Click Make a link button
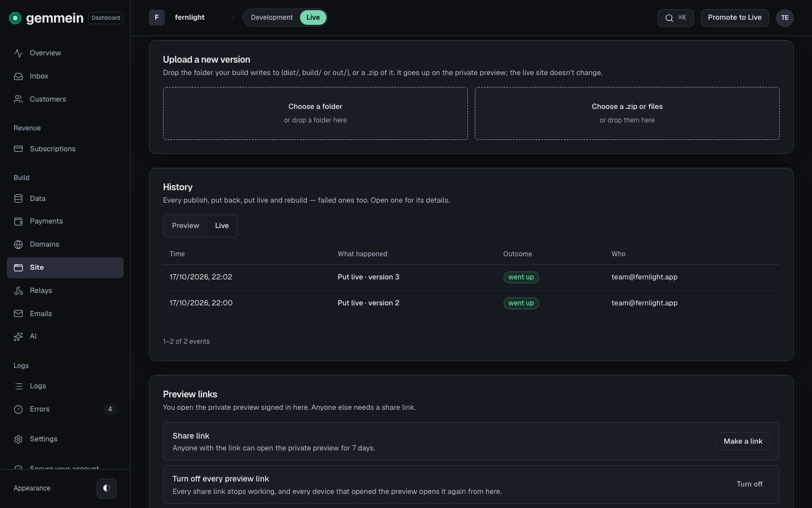 (x=743, y=441)
